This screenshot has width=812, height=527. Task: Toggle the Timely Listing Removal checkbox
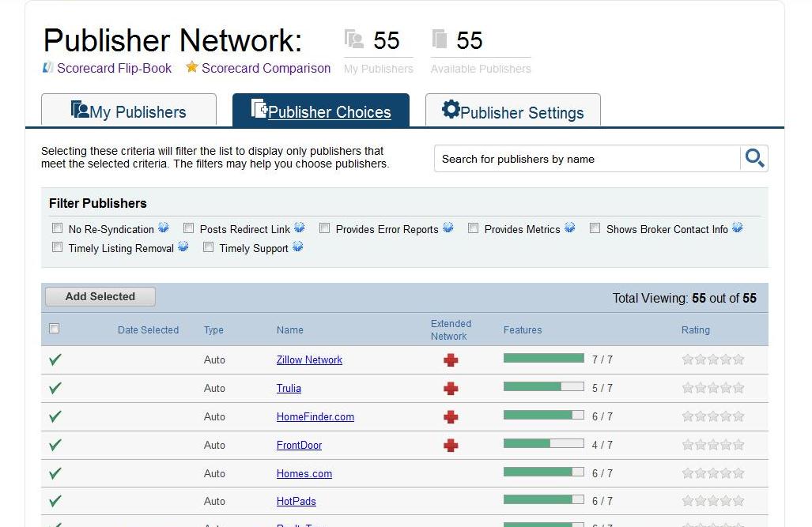pyautogui.click(x=58, y=247)
